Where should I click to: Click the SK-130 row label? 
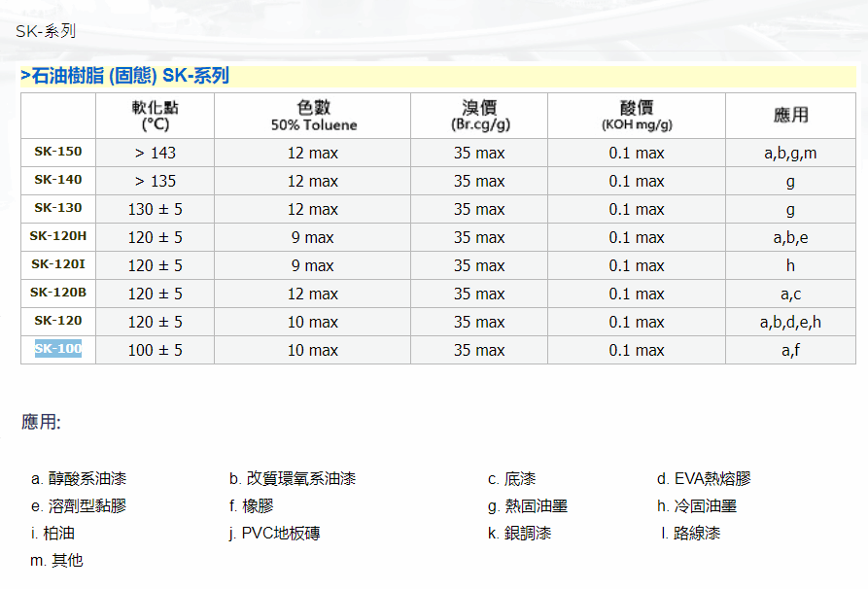pyautogui.click(x=58, y=208)
